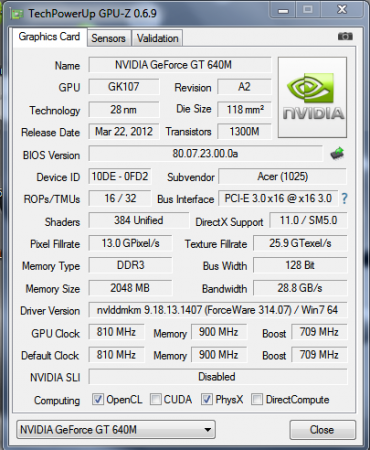370x450 pixels.
Task: Click the Transistors value 1300M
Action: tap(244, 131)
